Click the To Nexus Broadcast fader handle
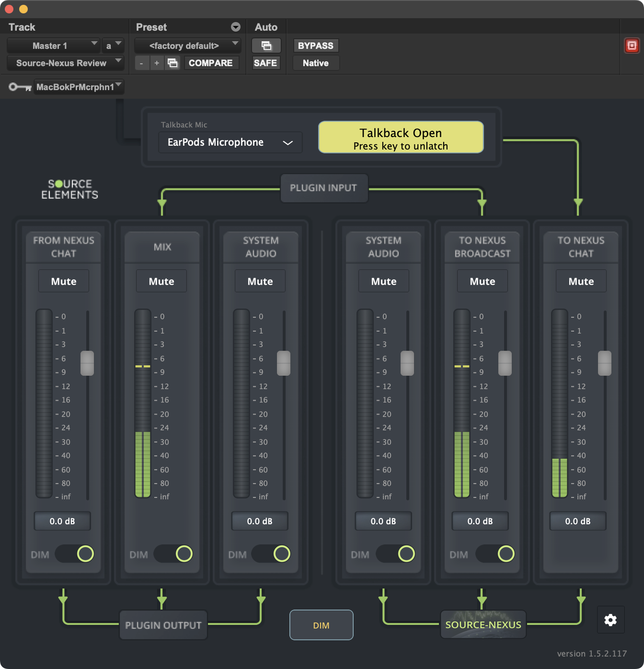The width and height of the screenshot is (644, 669). [505, 363]
